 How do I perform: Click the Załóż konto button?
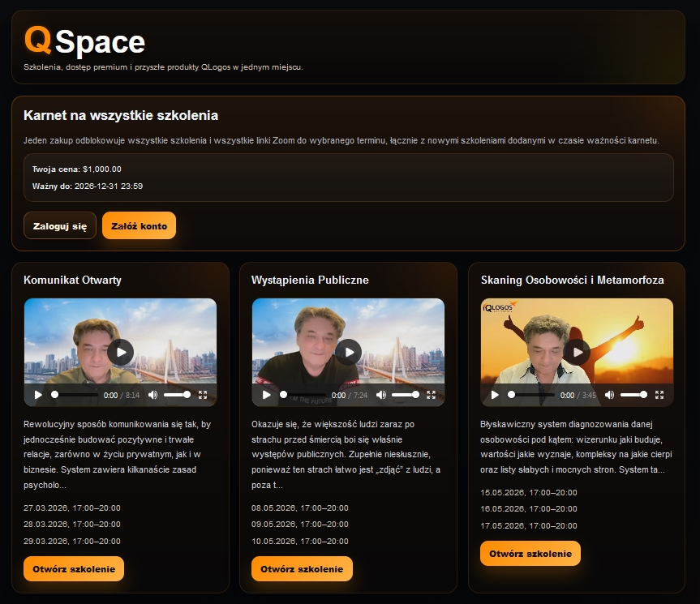coord(138,225)
